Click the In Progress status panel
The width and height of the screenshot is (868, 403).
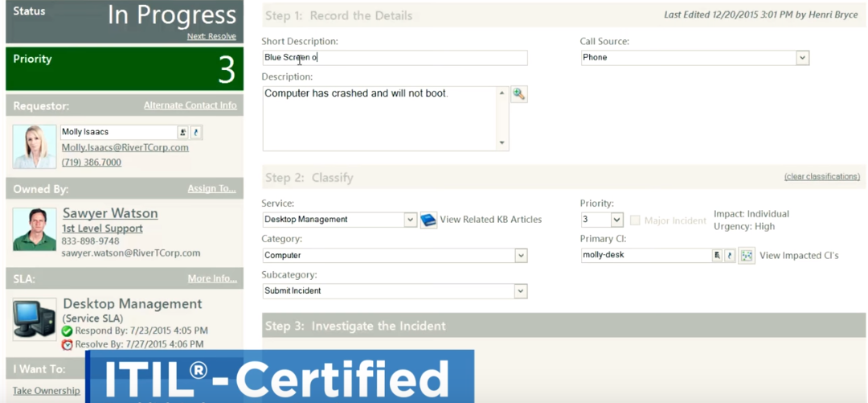coord(125,22)
